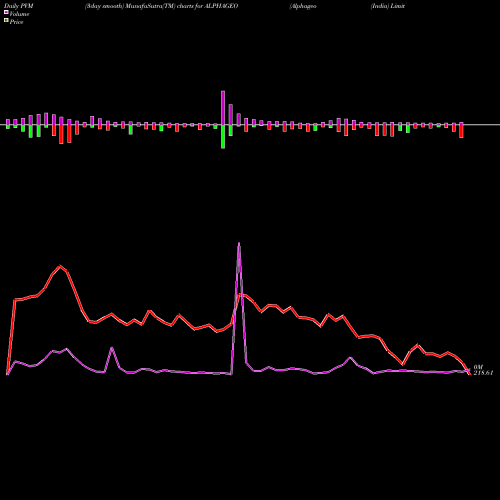Click the 0M volume value label
The image size is (500, 500).
[478, 367]
